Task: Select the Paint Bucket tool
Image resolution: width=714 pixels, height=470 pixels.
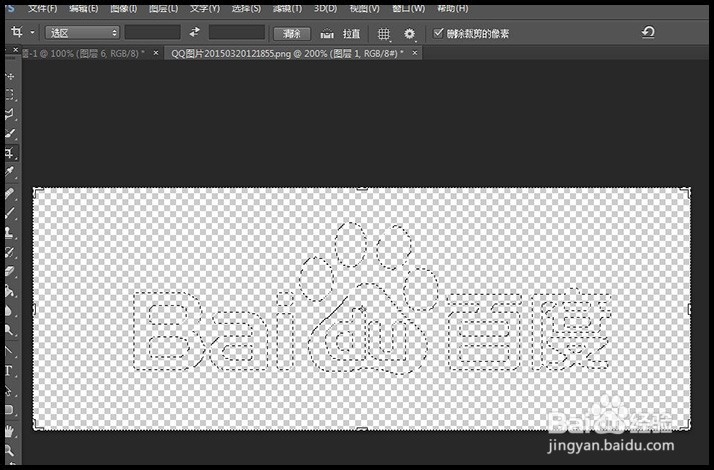Action: (x=9, y=291)
